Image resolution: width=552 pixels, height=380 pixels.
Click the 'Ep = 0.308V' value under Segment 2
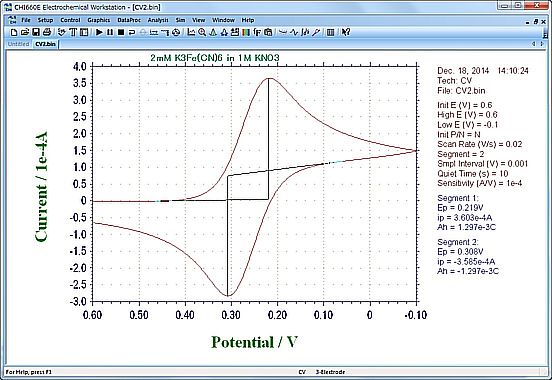pyautogui.click(x=460, y=252)
